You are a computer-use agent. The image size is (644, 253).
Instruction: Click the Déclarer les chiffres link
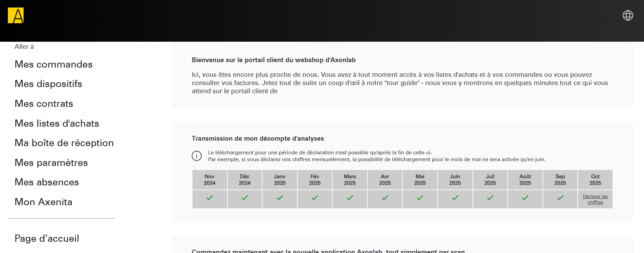(595, 199)
